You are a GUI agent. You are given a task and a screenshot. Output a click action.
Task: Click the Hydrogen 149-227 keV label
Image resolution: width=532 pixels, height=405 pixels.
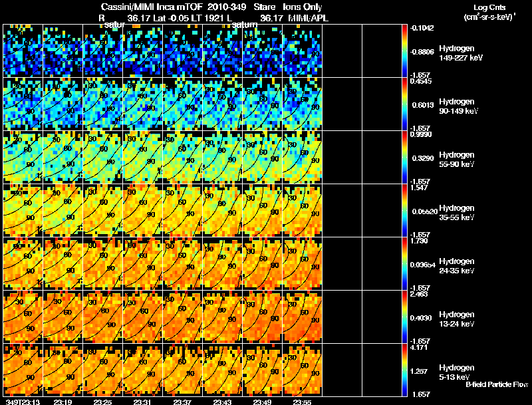461,53
